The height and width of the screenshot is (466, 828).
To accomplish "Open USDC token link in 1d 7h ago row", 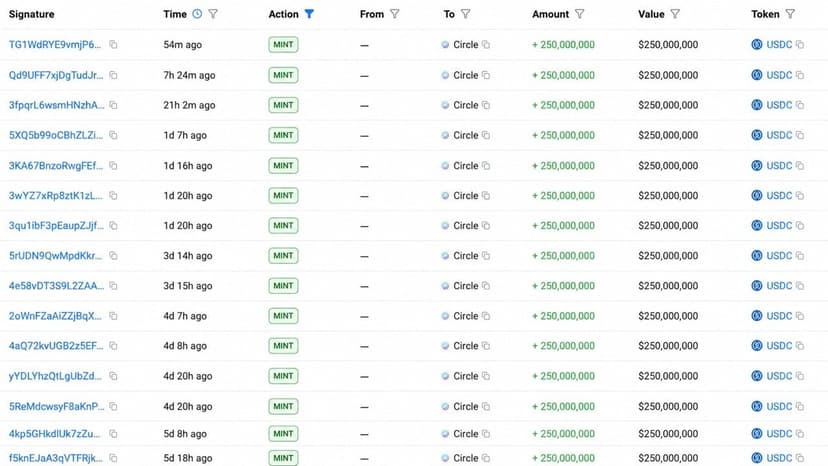I will pyautogui.click(x=779, y=135).
